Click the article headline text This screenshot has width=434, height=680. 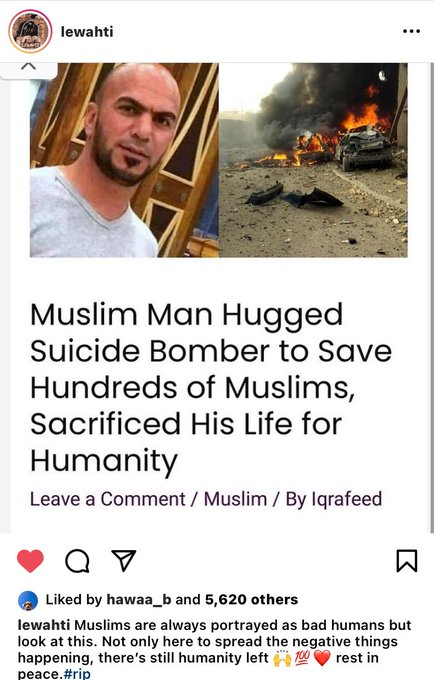point(211,387)
